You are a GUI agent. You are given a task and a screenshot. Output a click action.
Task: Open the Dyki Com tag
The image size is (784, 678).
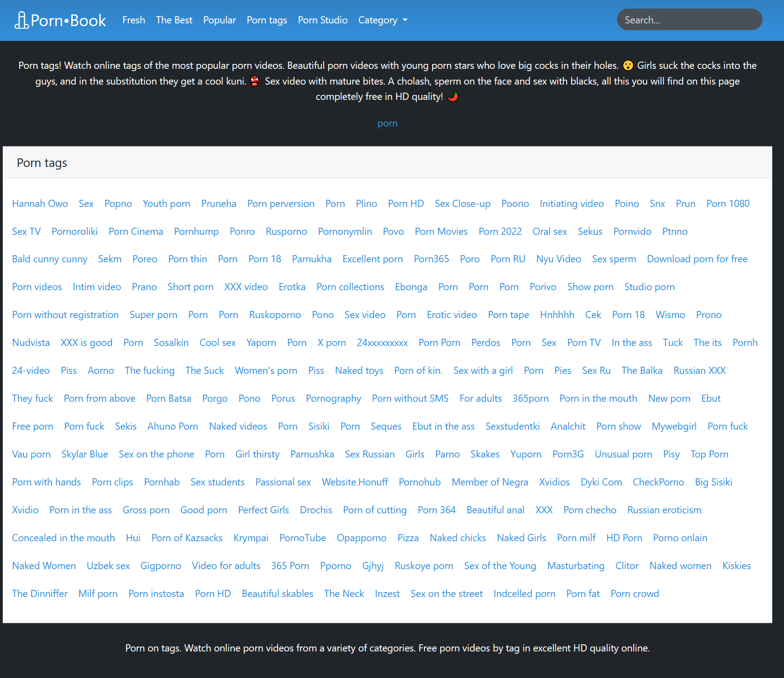(x=601, y=482)
